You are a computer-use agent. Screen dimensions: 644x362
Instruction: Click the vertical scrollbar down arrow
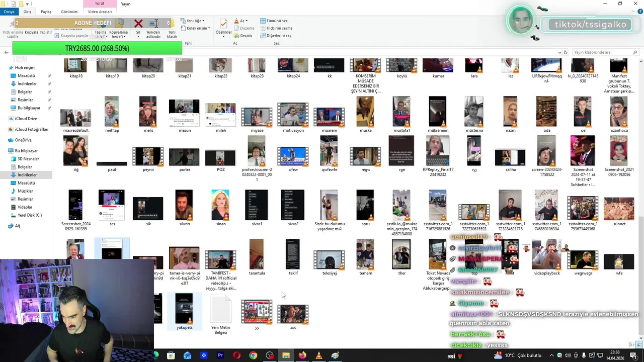(641, 338)
